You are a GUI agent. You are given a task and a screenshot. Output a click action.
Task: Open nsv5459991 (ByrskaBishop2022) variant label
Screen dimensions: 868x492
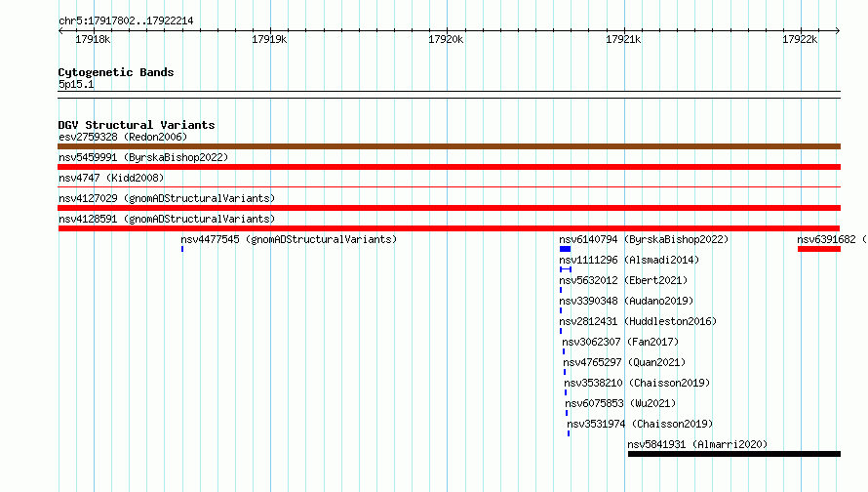pos(143,157)
